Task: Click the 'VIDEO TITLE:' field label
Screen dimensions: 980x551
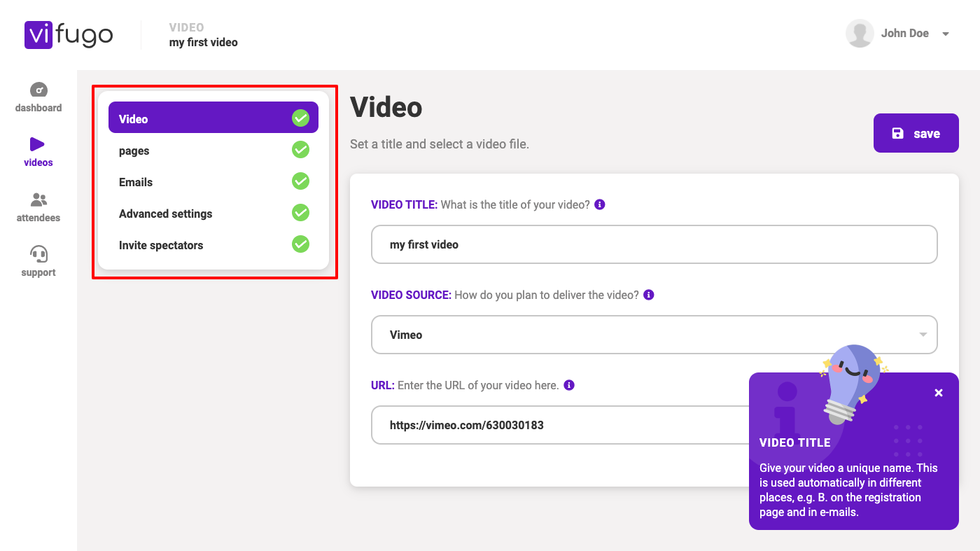Action: (404, 205)
